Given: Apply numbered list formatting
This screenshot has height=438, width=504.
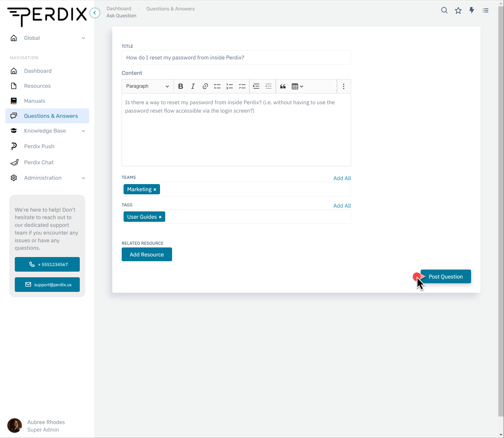Looking at the screenshot, I should [x=229, y=86].
